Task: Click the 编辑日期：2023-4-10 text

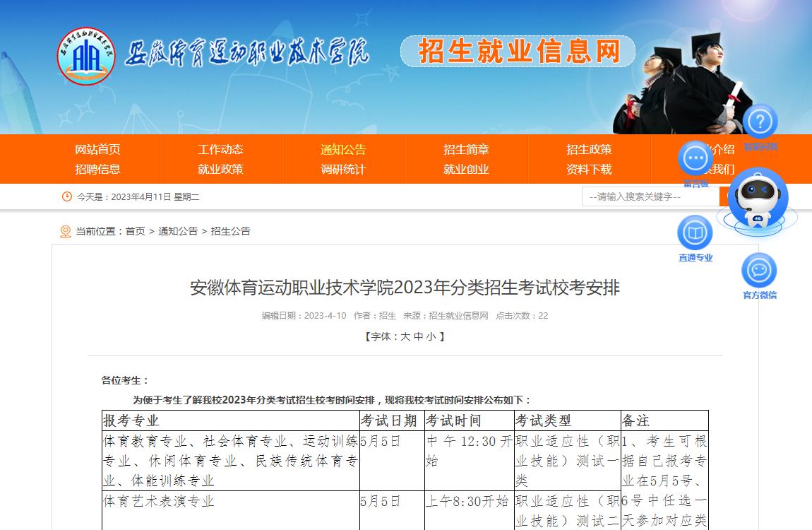Action: [x=304, y=315]
